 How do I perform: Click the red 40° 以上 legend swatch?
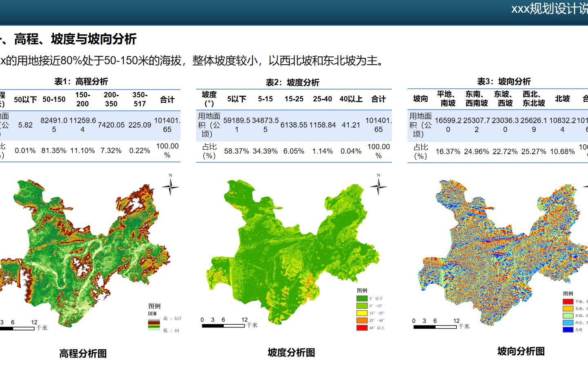(x=362, y=328)
